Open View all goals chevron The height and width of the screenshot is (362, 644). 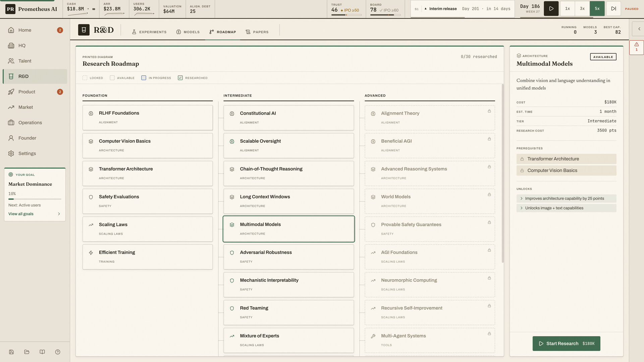(x=59, y=214)
